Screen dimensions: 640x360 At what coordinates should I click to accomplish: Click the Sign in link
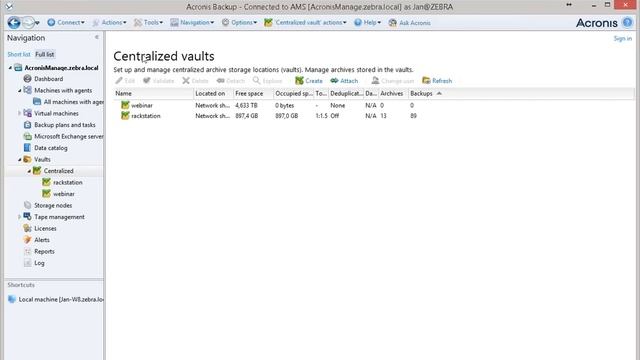[622, 38]
